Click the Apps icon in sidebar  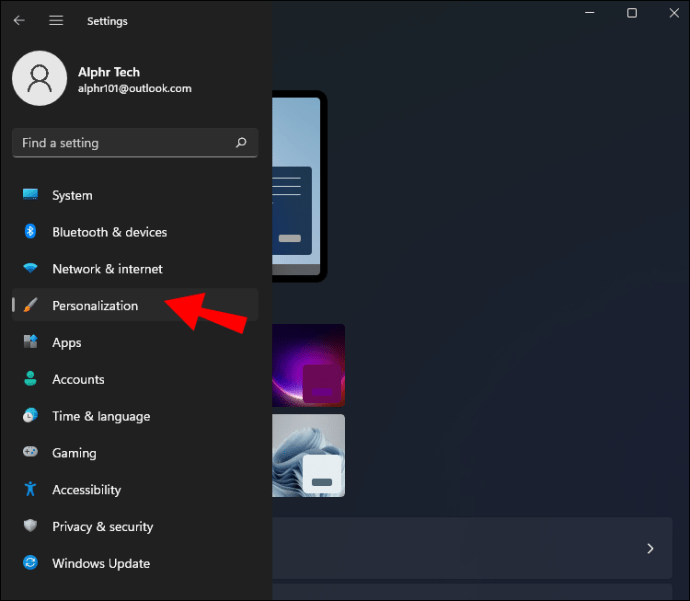pos(30,343)
